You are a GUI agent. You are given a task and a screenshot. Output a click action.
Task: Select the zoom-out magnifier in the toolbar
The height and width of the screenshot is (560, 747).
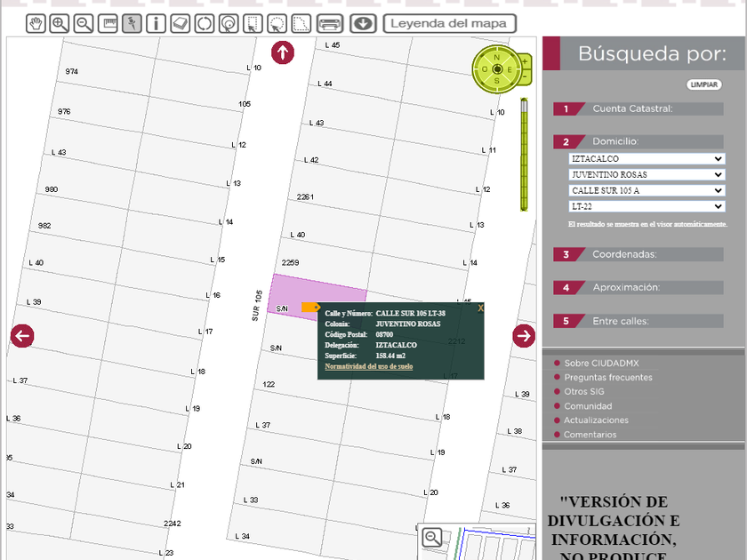click(x=84, y=24)
